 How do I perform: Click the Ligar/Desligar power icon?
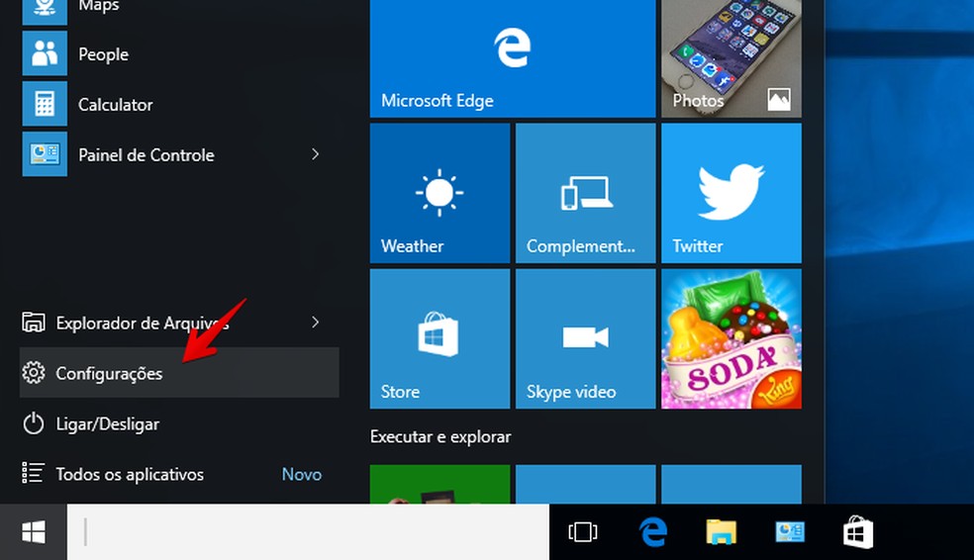34,423
